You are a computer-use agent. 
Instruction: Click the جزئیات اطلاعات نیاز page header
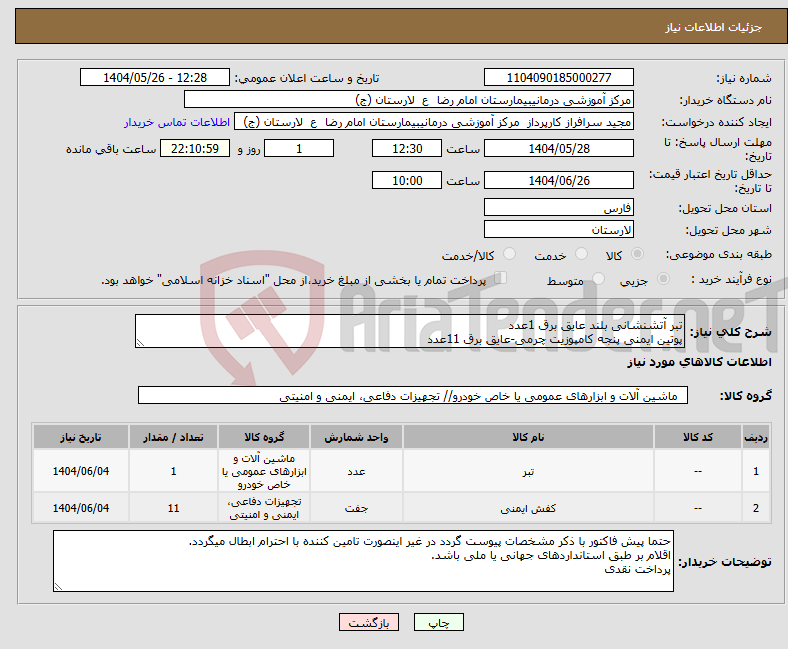[x=714, y=27]
